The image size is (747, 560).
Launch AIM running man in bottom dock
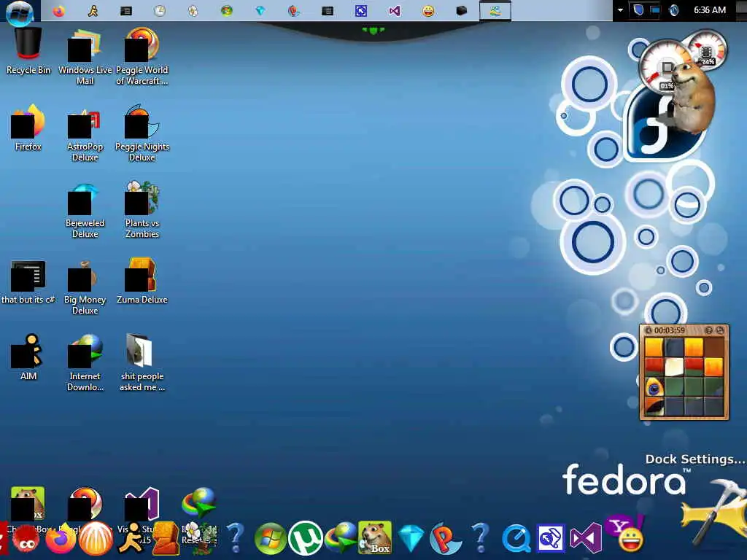[x=131, y=538]
